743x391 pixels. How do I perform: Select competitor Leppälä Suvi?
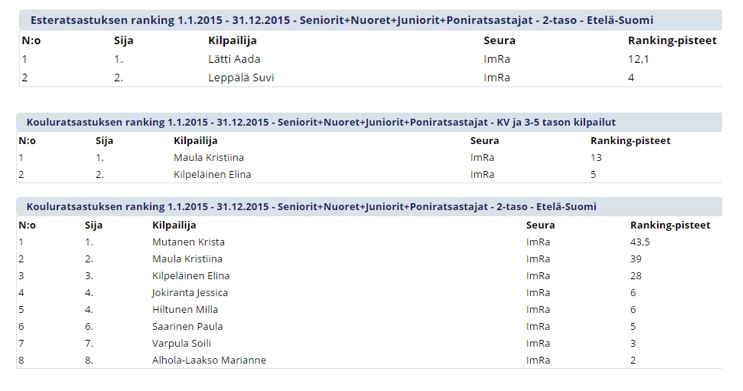(241, 78)
